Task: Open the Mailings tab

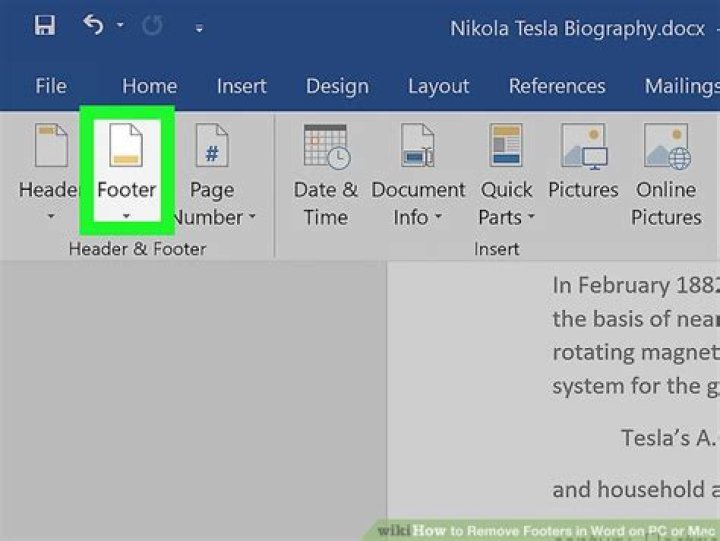Action: tap(682, 86)
